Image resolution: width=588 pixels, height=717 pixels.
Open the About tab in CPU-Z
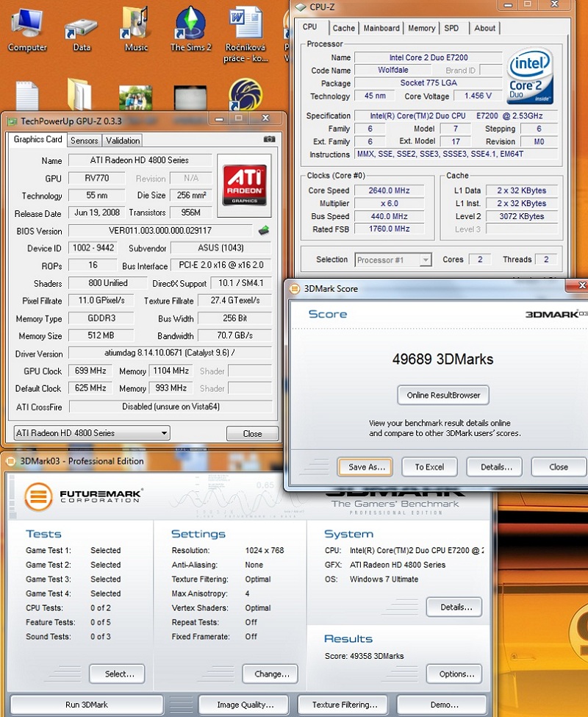click(485, 29)
